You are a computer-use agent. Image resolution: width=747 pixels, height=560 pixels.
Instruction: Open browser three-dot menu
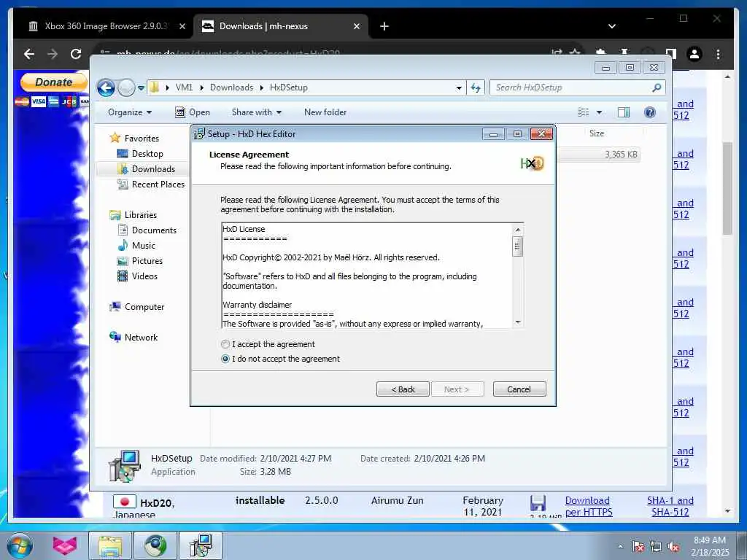[x=718, y=54]
